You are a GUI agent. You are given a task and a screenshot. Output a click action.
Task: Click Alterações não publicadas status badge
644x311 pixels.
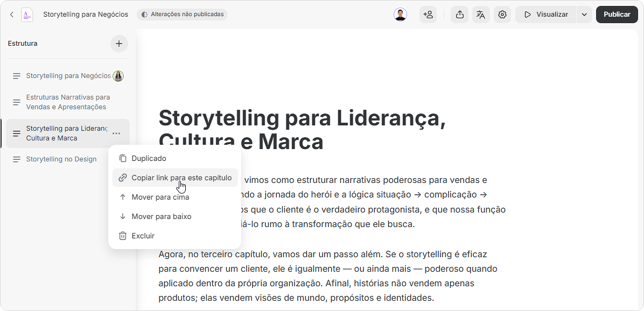pos(183,15)
